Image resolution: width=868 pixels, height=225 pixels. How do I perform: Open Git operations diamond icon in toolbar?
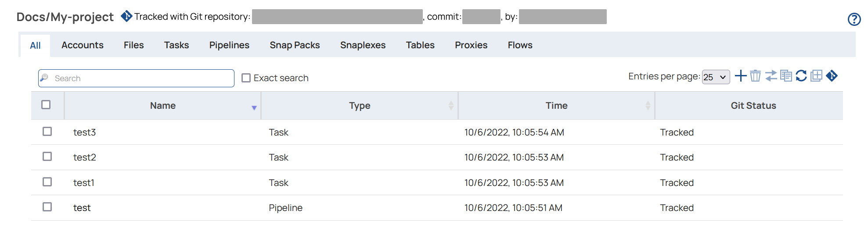point(832,76)
